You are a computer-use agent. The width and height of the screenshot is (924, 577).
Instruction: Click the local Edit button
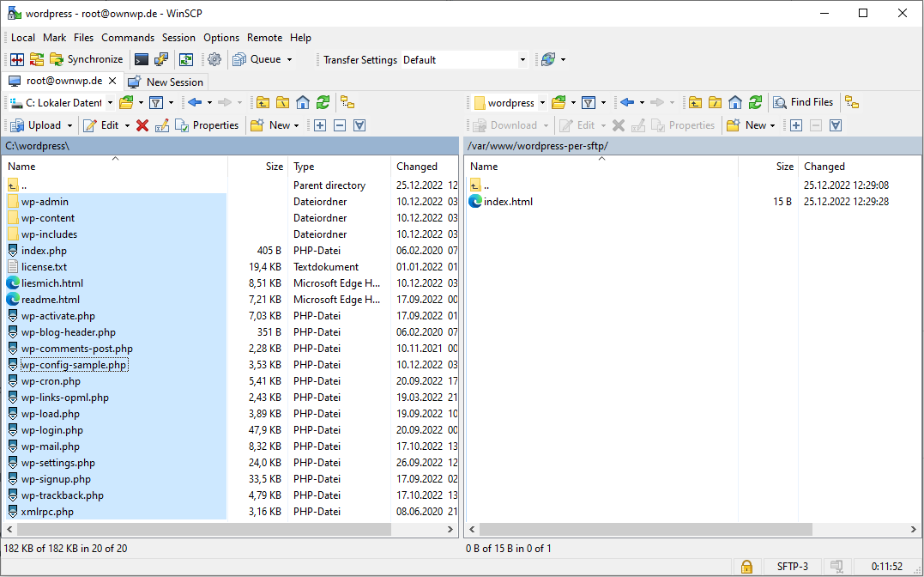[101, 125]
